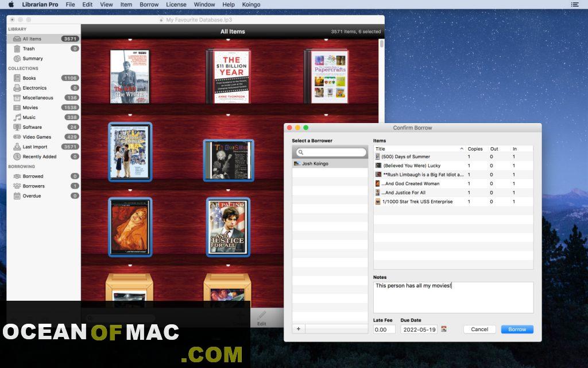Select the 1/1000 Star Trek USS Enterprise row

pos(454,202)
